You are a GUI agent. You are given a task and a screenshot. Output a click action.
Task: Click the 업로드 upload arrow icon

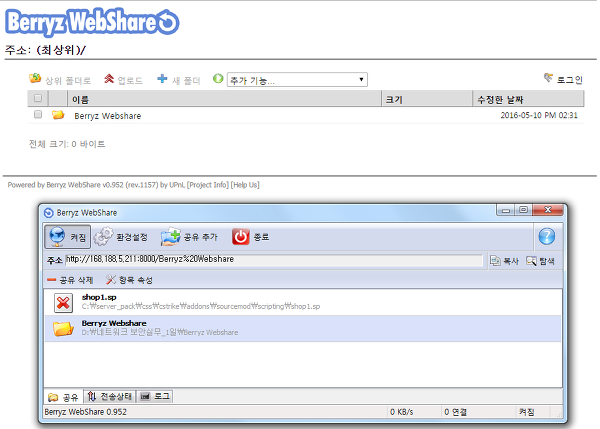[109, 78]
